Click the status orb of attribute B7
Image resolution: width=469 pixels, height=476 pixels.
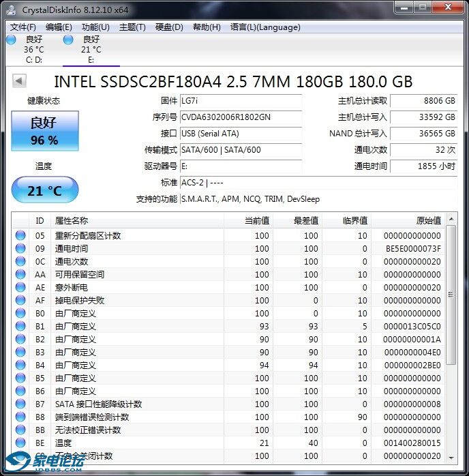[20, 404]
